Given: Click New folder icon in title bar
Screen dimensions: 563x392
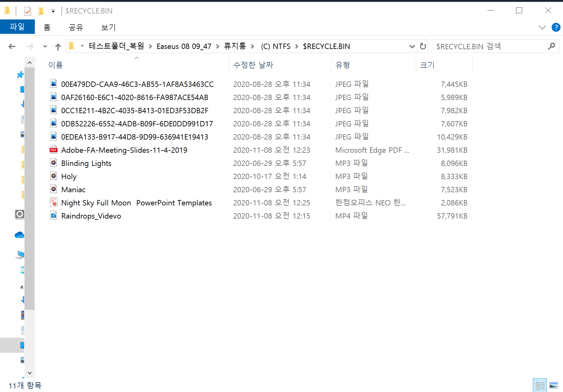Looking at the screenshot, I should (x=41, y=11).
